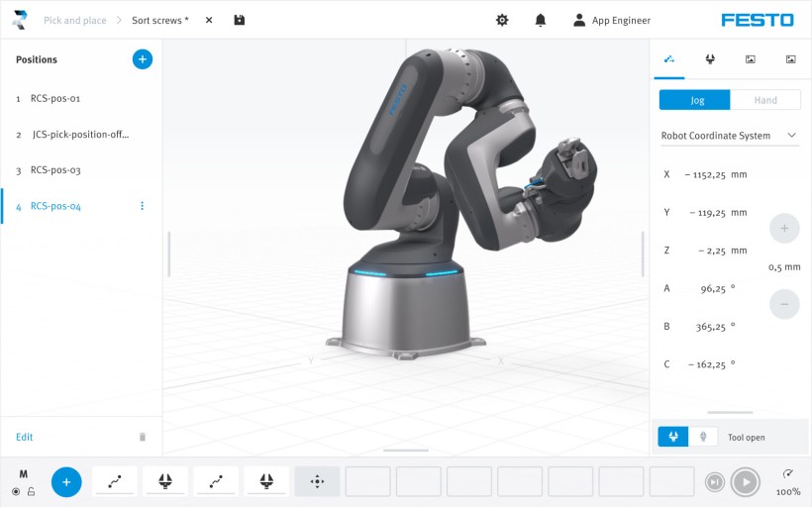Open the last image tab in right panel
This screenshot has height=507, width=812.
790,59
